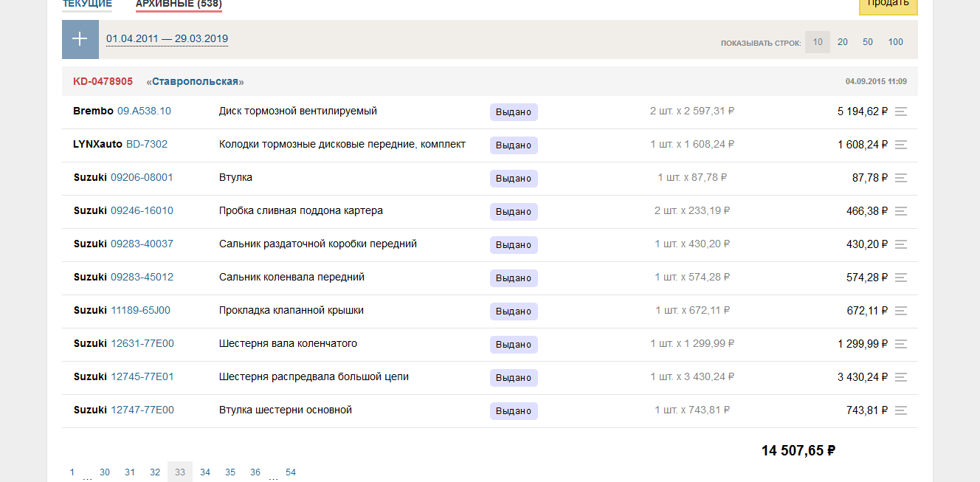The width and height of the screenshot is (980, 482).
Task: Show 100 rows per page
Action: (895, 42)
